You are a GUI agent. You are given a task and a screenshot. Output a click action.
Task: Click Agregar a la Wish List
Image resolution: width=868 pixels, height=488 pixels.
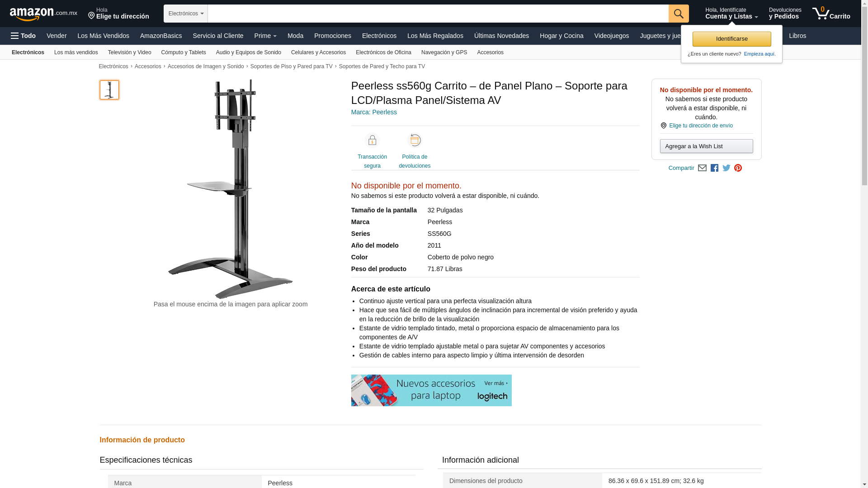point(706,146)
